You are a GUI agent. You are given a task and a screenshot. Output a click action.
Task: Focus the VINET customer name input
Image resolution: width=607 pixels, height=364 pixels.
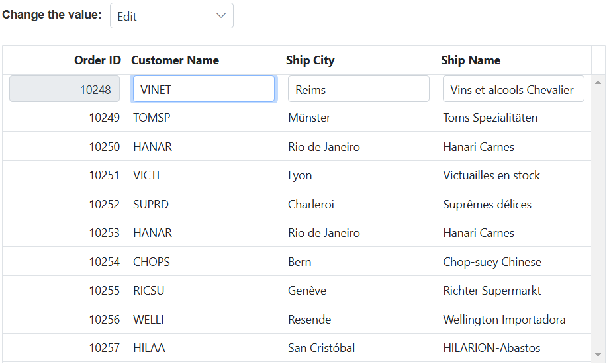coord(203,89)
